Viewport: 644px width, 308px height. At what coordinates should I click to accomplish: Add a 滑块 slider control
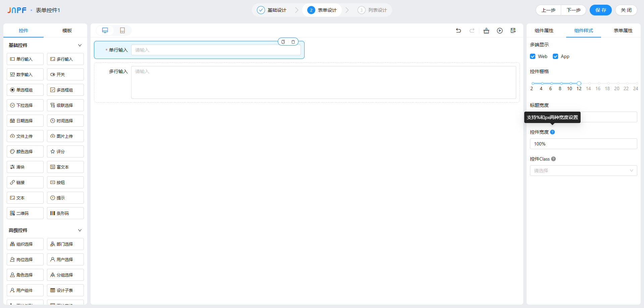tap(25, 167)
